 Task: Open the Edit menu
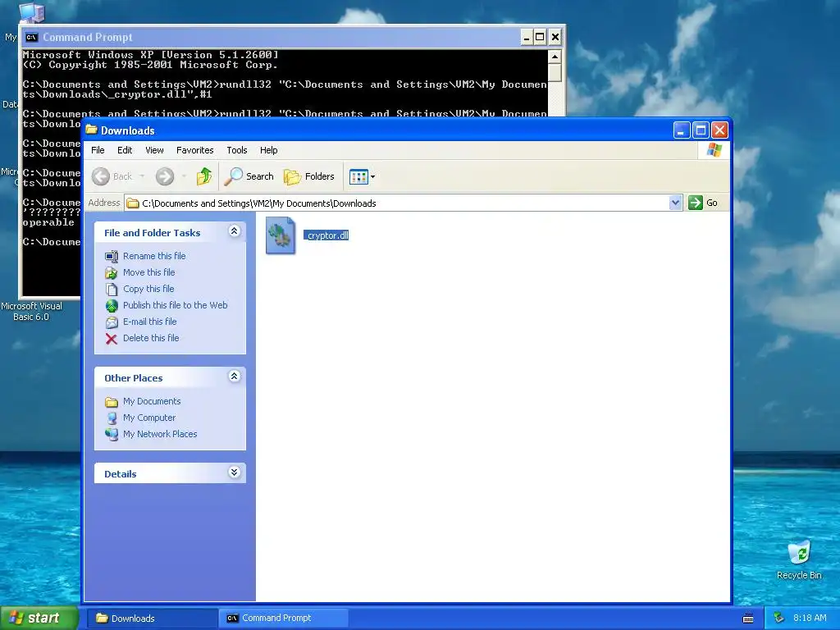point(125,150)
